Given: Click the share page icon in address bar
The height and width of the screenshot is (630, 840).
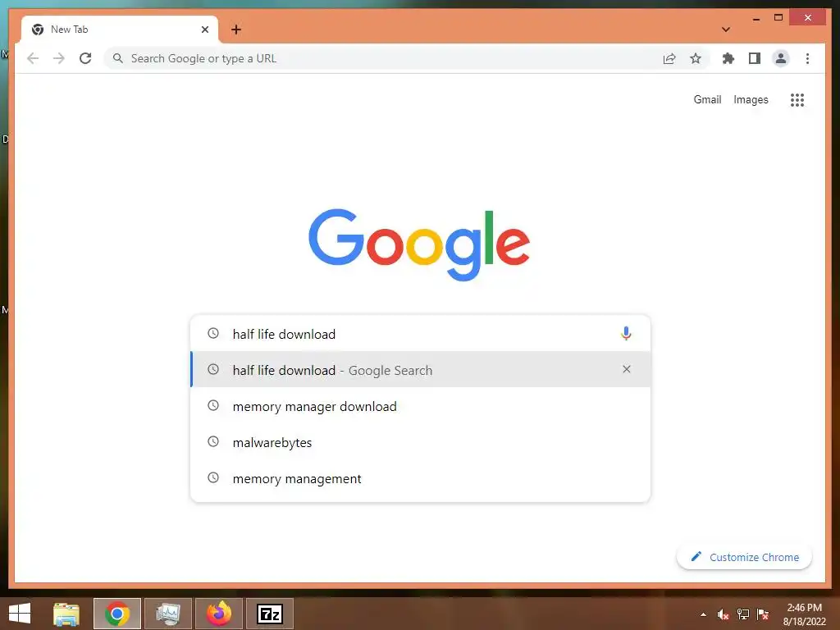Looking at the screenshot, I should click(669, 58).
